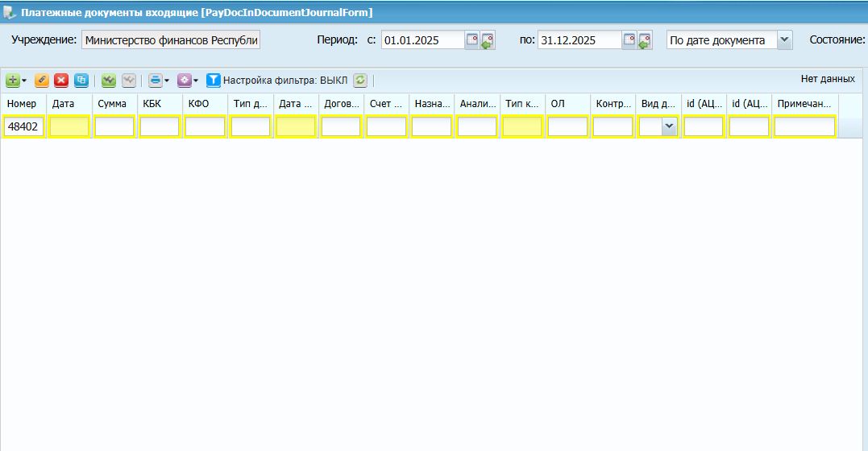868x451 pixels.
Task: Click the green post document icon
Action: tap(109, 81)
